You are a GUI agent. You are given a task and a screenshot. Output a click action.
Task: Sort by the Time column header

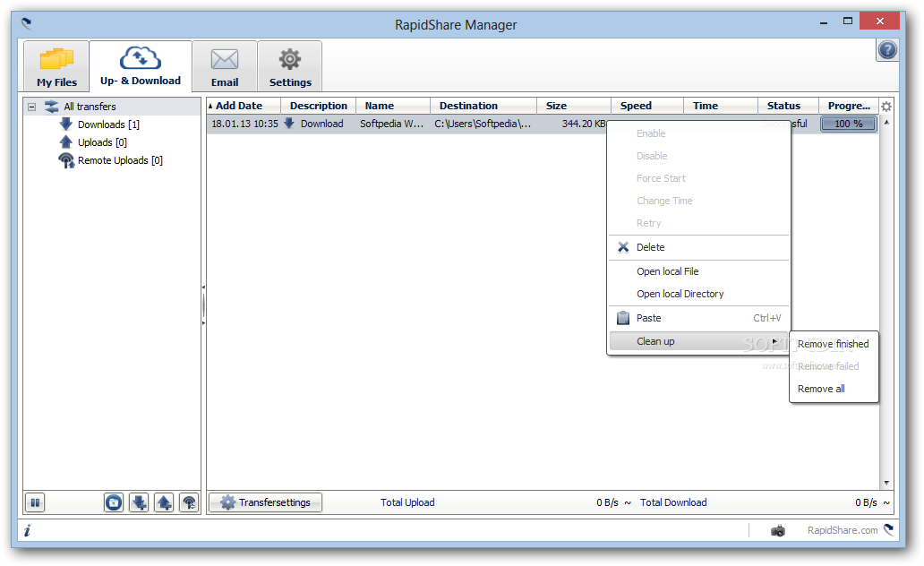(721, 106)
